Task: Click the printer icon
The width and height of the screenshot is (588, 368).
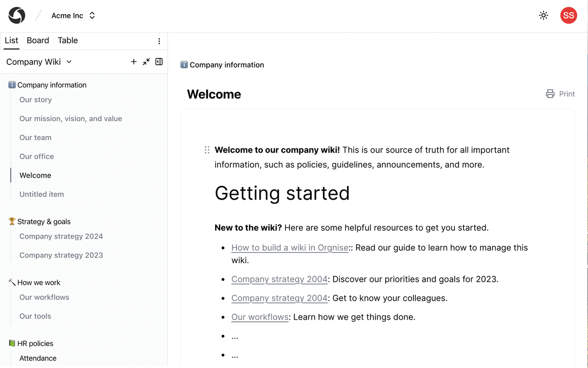Action: tap(550, 94)
